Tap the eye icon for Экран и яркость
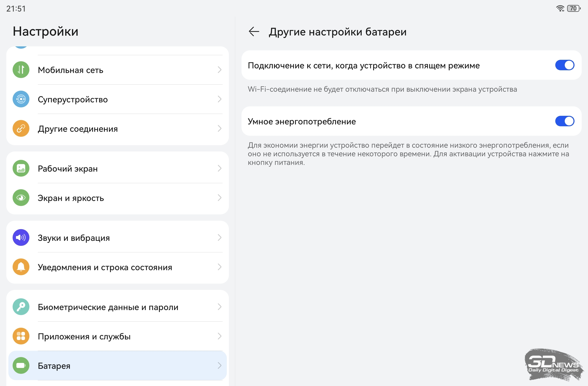The image size is (588, 386). (x=21, y=198)
